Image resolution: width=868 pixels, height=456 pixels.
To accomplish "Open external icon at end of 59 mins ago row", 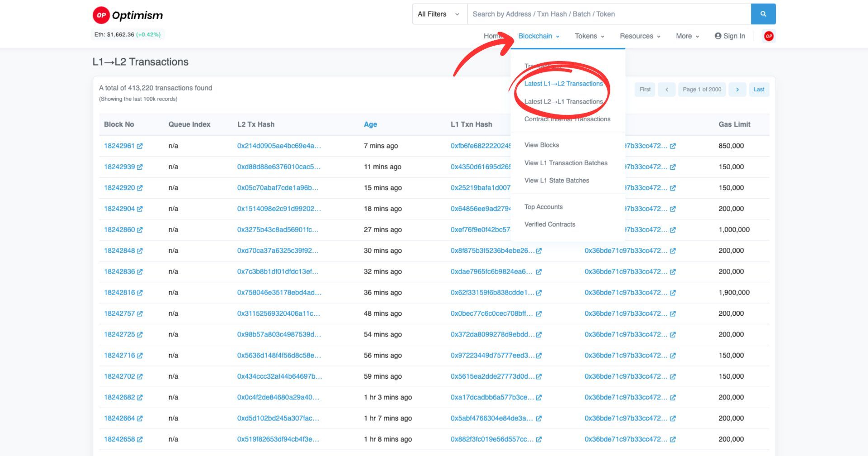I will click(673, 376).
